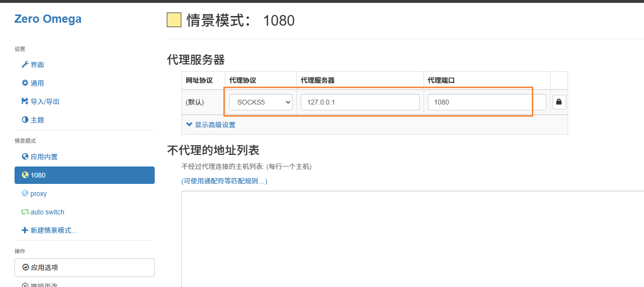Viewport: 644px width, 287px height.
Task: Click the lock icon for proxy authentication
Action: tap(559, 102)
